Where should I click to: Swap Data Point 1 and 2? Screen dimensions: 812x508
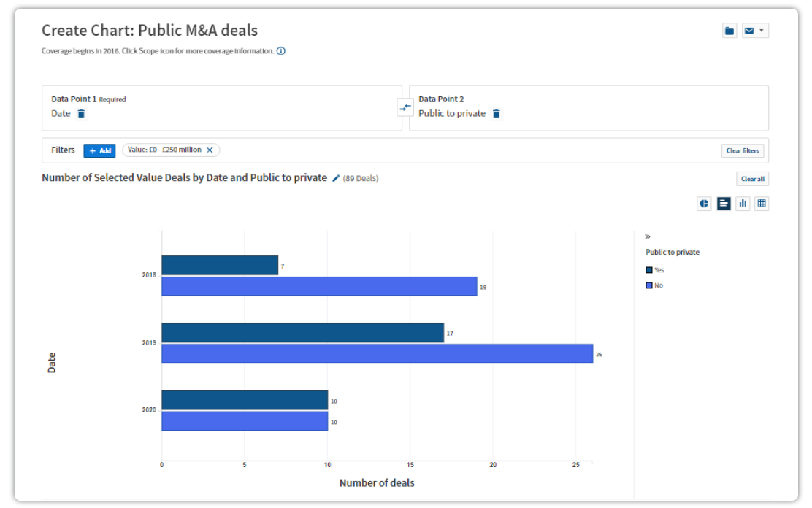coord(405,107)
